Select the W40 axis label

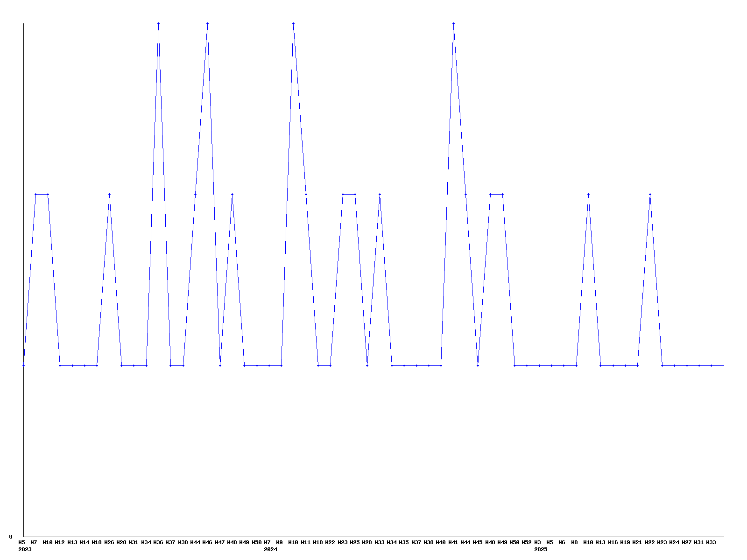click(441, 542)
